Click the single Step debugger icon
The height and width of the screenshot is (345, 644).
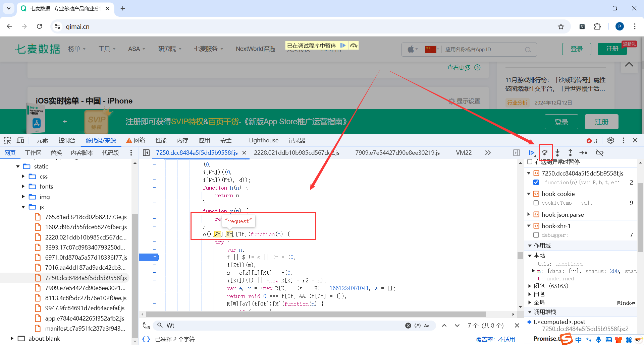pos(583,153)
